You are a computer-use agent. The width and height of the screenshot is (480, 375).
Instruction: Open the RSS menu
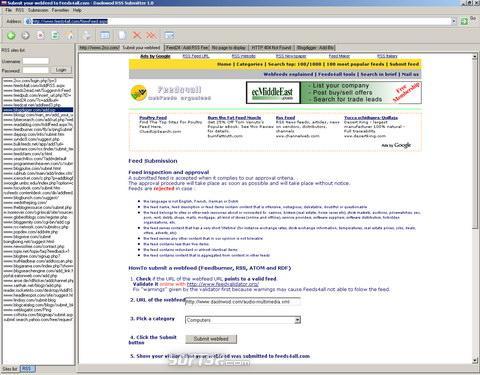click(x=20, y=10)
